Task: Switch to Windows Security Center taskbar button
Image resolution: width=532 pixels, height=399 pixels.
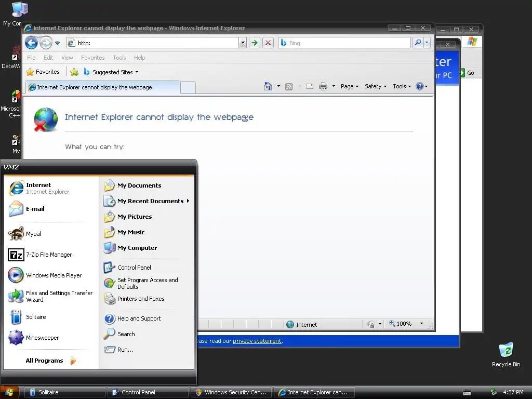Action: (x=231, y=392)
